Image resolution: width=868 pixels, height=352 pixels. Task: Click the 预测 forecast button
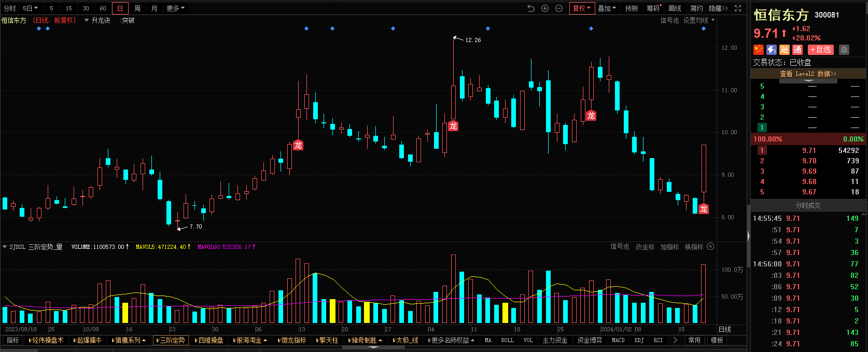[632, 8]
